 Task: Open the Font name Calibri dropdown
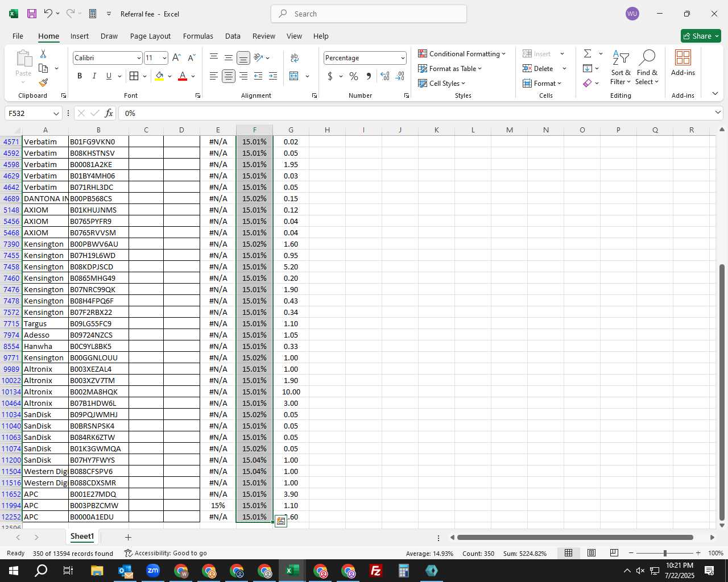tap(138, 58)
